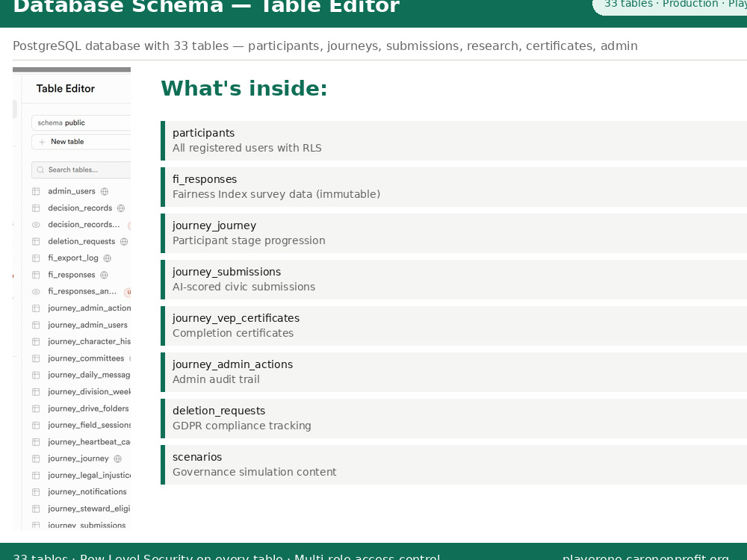Click 'Admin audit trail' description
Image resolution: width=747 pixels, height=560 pixels.
tap(216, 379)
